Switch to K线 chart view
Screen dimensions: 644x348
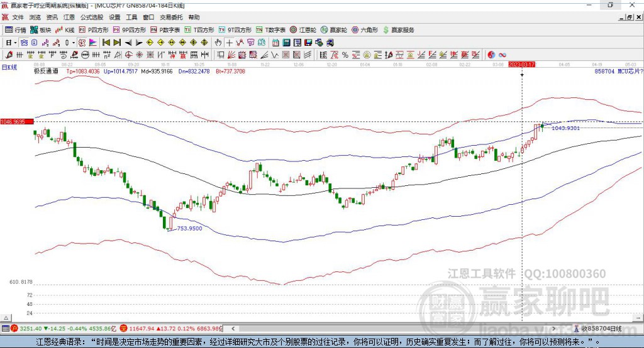pyautogui.click(x=65, y=30)
